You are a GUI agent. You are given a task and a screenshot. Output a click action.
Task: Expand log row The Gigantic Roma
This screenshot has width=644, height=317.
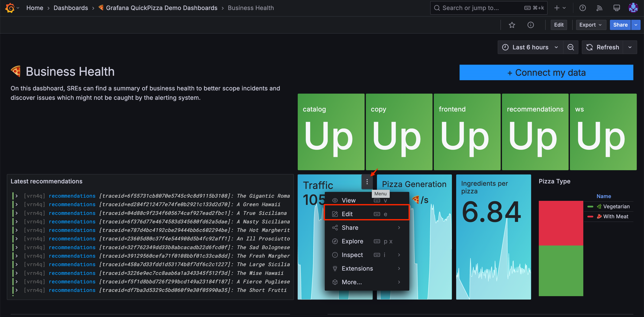(x=16, y=196)
